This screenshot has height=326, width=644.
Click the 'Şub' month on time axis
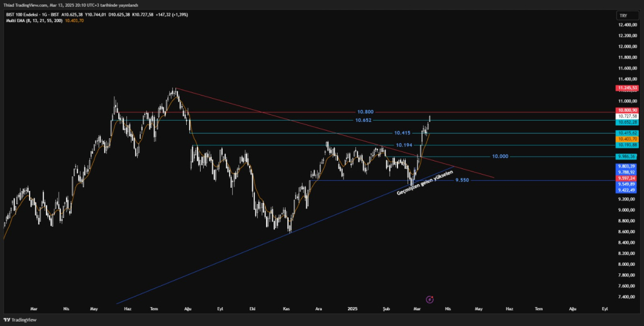point(386,308)
